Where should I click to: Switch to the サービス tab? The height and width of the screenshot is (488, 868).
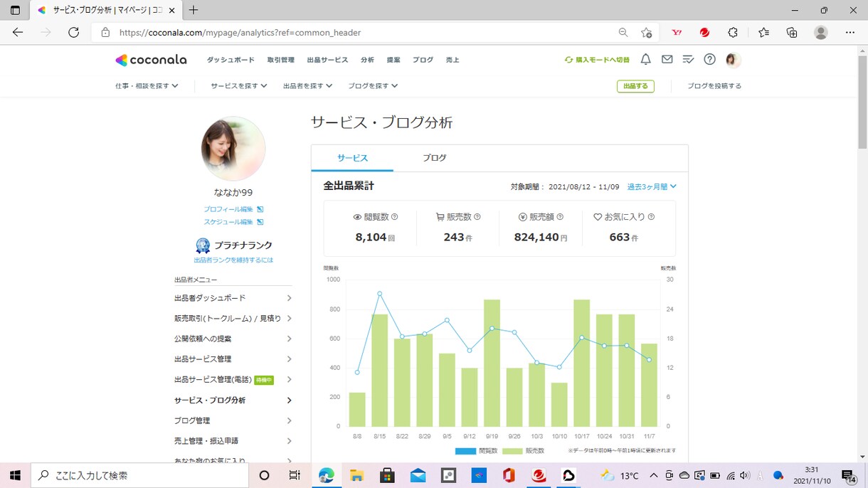(x=352, y=158)
